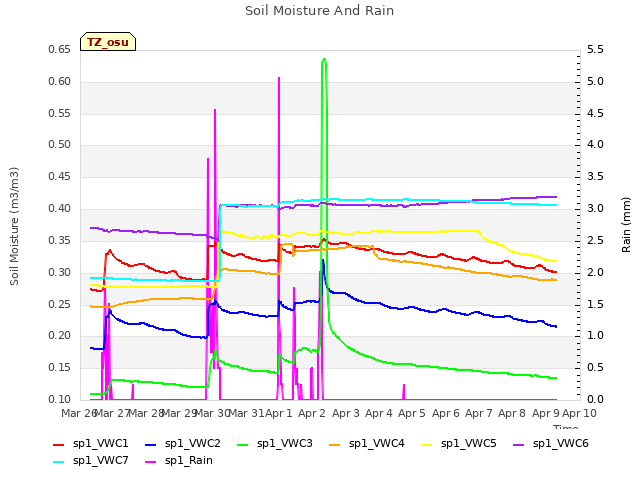Click the magenta sp1_Rain legend color marker
The width and height of the screenshot is (640, 480).
[151, 462]
